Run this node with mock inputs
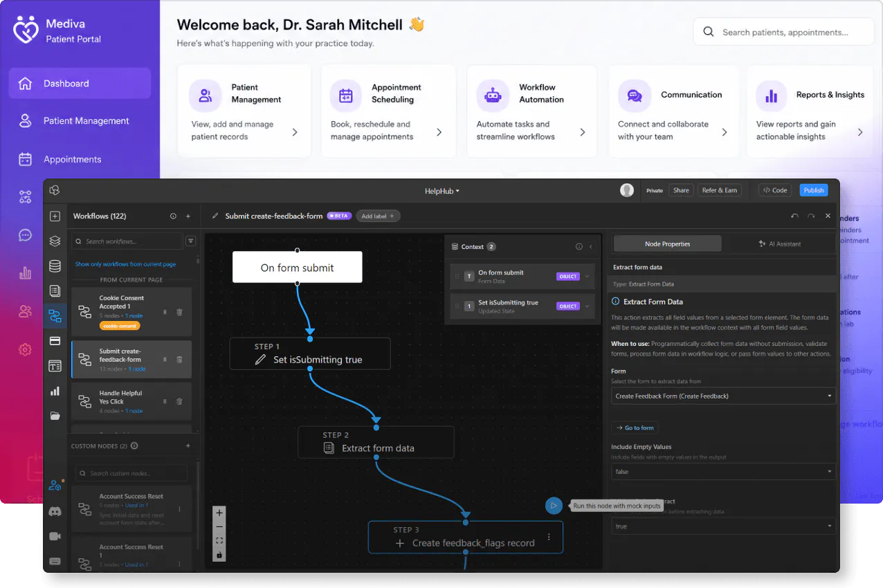883x588 pixels. [x=553, y=506]
